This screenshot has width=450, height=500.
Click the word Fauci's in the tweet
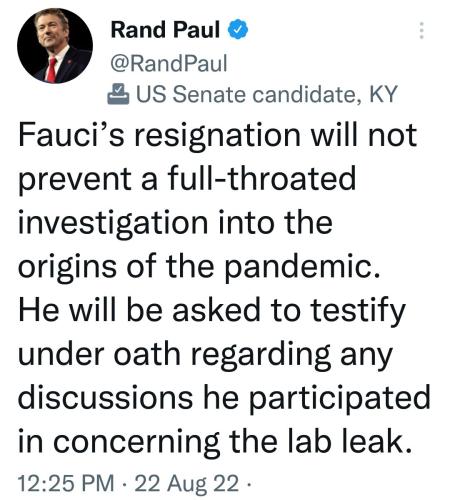[71, 135]
